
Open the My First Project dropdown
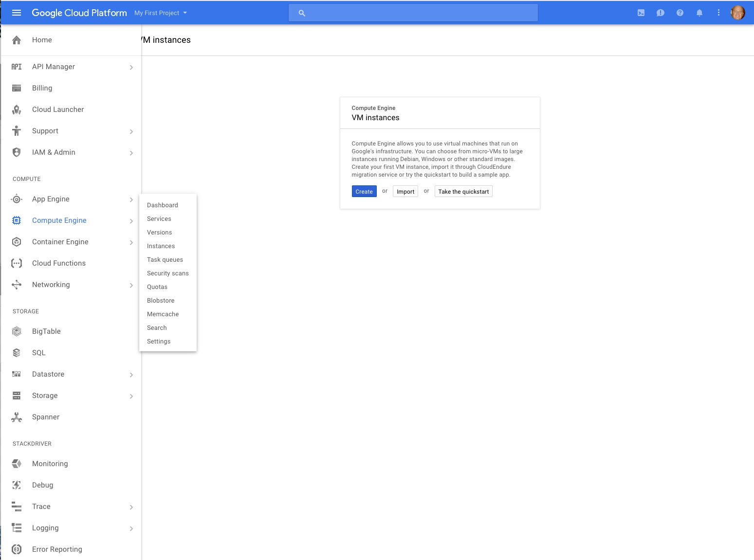click(x=161, y=13)
